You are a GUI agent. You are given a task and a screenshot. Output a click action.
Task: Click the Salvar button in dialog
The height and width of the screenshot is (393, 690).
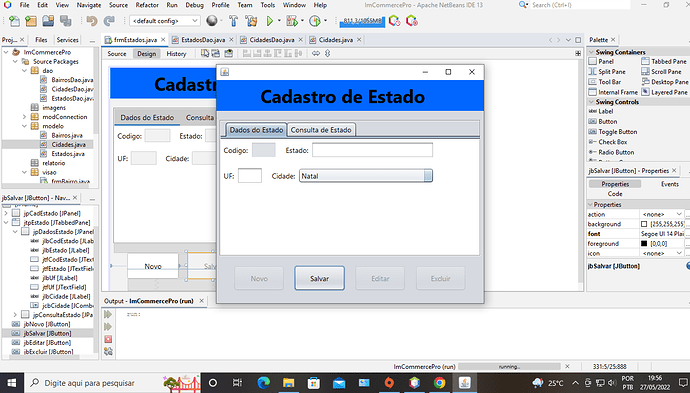[319, 278]
